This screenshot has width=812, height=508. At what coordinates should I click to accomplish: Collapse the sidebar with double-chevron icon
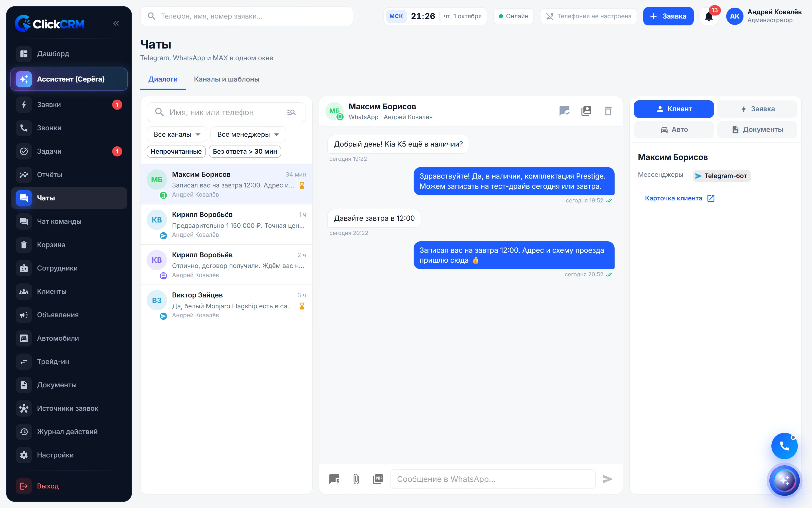point(116,23)
